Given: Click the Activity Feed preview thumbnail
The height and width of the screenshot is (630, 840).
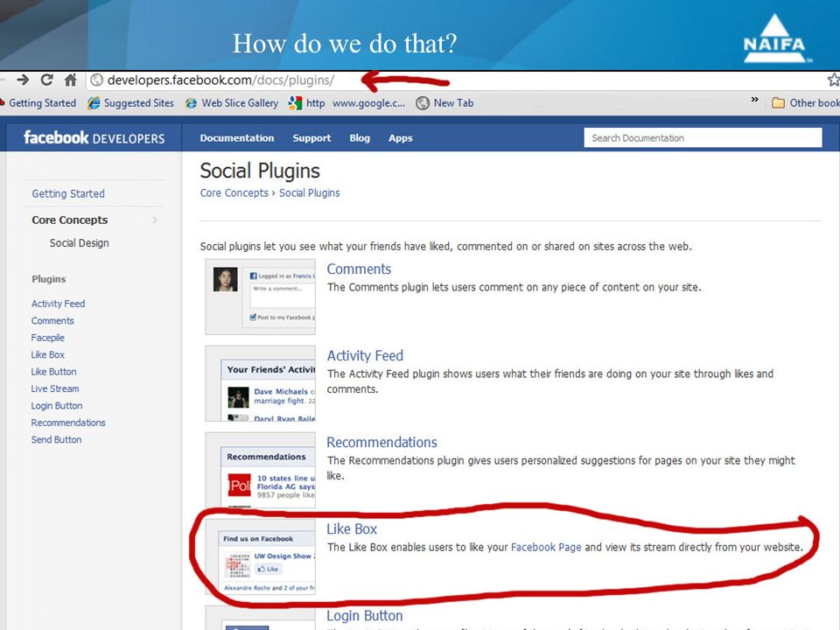Looking at the screenshot, I should pos(261,383).
